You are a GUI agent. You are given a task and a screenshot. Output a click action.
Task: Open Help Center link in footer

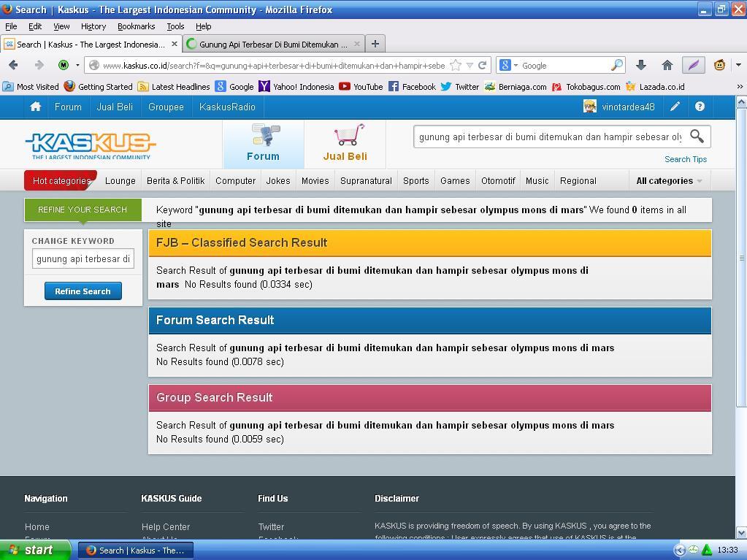pyautogui.click(x=165, y=526)
